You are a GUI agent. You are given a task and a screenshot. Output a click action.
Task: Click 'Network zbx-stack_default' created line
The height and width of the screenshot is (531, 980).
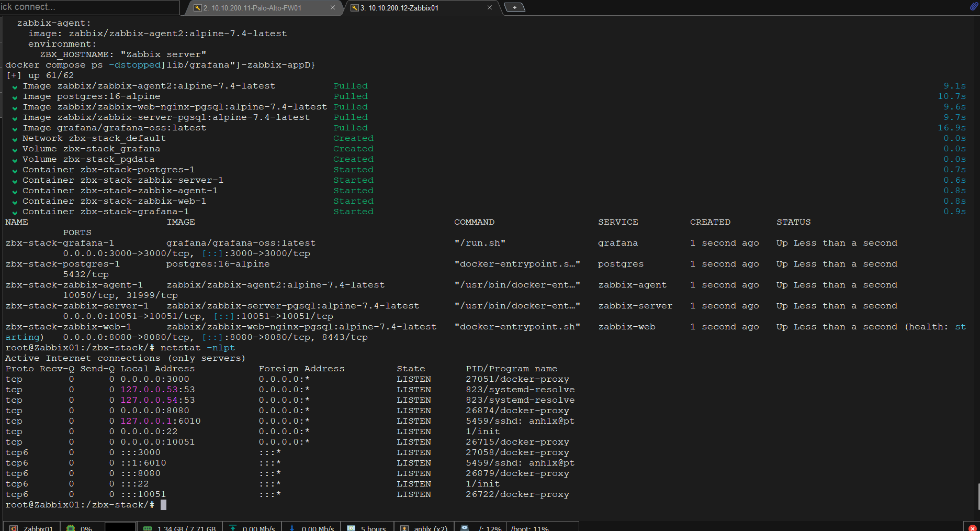(x=94, y=138)
